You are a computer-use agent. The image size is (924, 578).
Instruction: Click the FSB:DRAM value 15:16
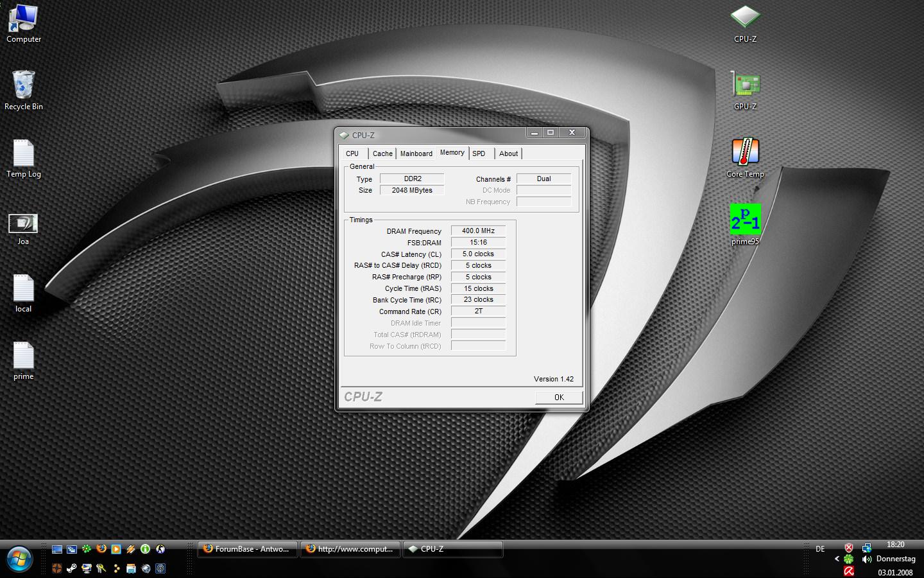click(x=479, y=242)
